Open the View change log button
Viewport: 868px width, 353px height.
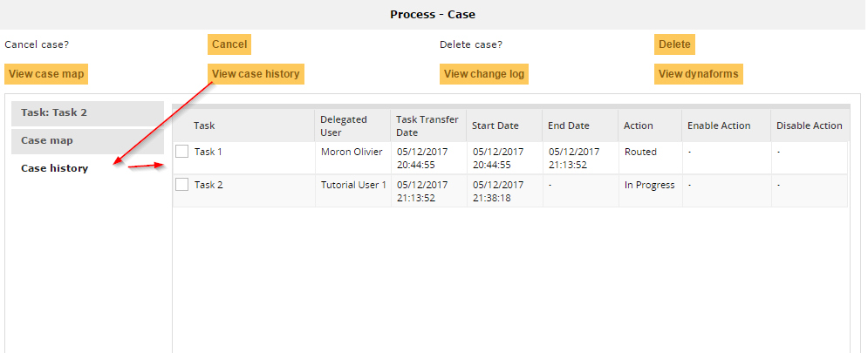pos(484,74)
